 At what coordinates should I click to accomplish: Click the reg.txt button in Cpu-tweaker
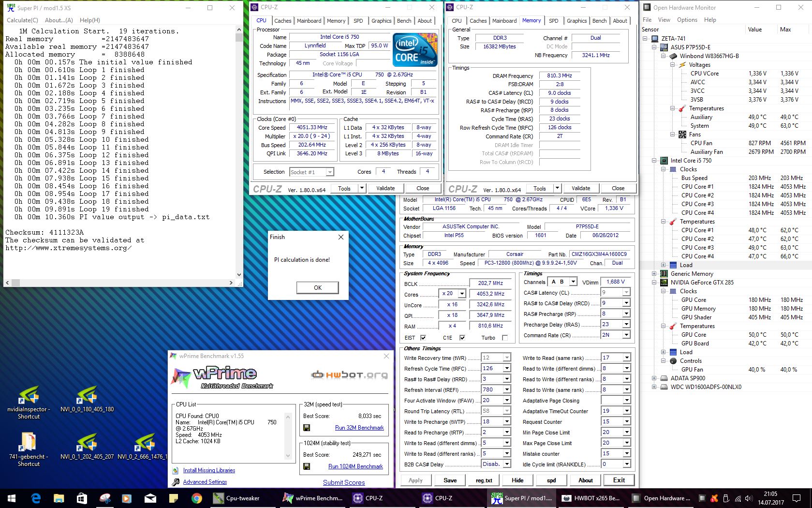point(484,480)
